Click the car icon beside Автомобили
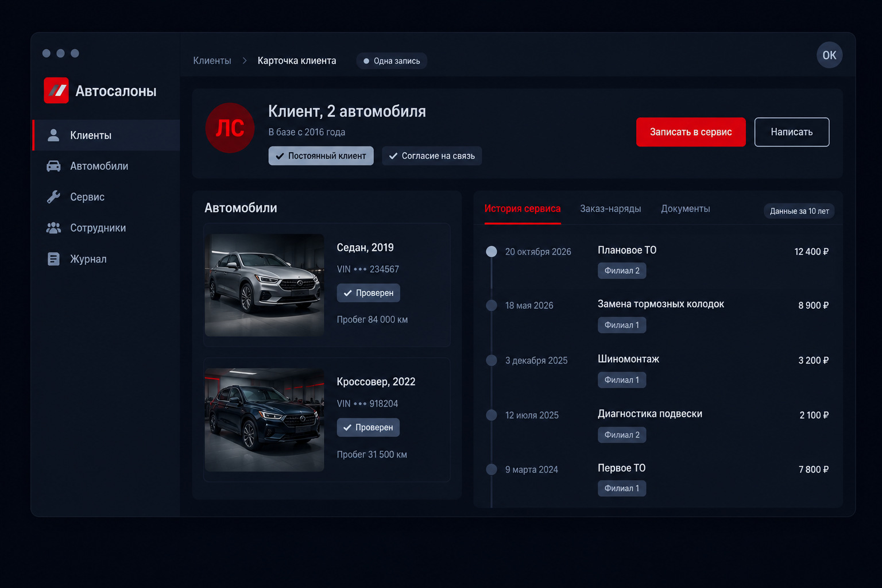This screenshot has height=588, width=882. (53, 166)
